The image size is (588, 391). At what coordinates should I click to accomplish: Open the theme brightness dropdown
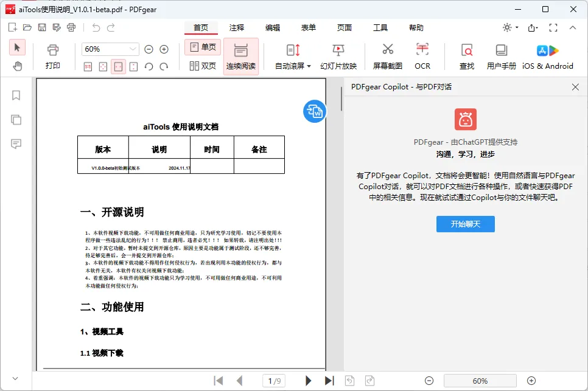(510, 28)
